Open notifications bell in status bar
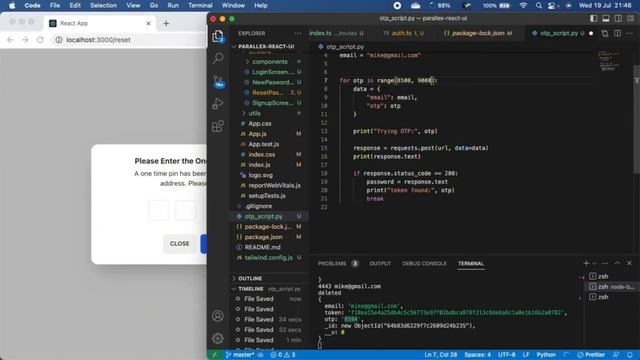The image size is (640, 360). click(x=630, y=355)
